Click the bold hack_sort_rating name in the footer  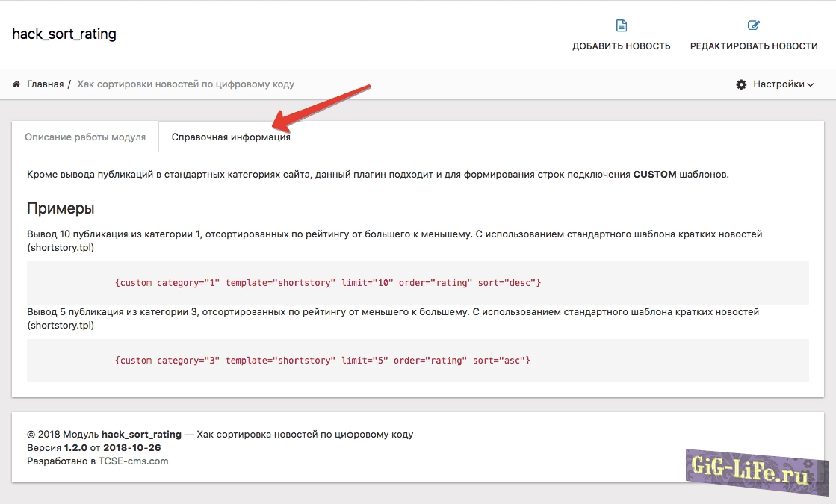tap(141, 434)
